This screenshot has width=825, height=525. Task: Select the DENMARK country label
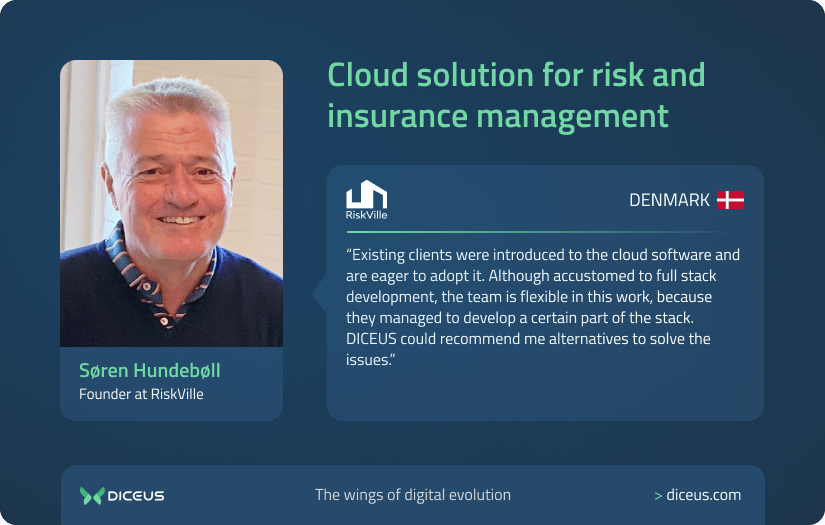pos(669,200)
